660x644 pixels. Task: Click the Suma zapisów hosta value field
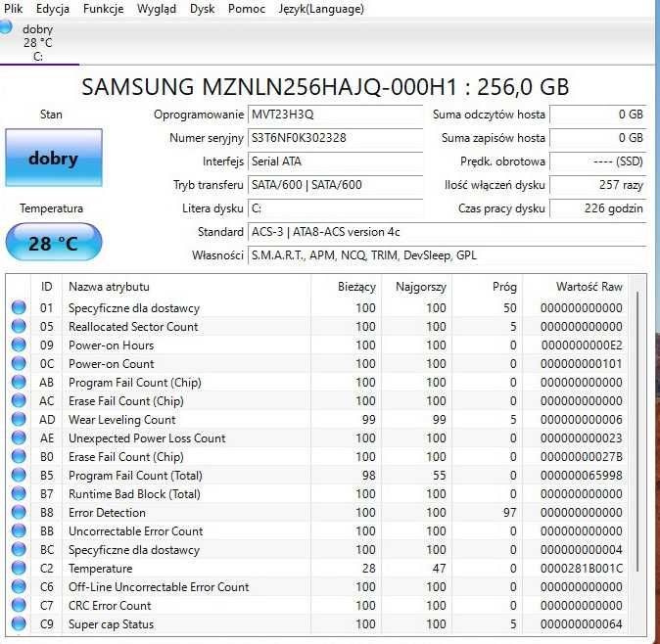[597, 138]
